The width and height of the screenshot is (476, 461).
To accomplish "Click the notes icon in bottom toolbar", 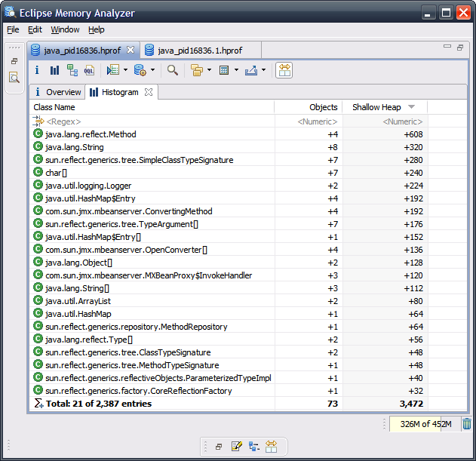I will click(236, 447).
